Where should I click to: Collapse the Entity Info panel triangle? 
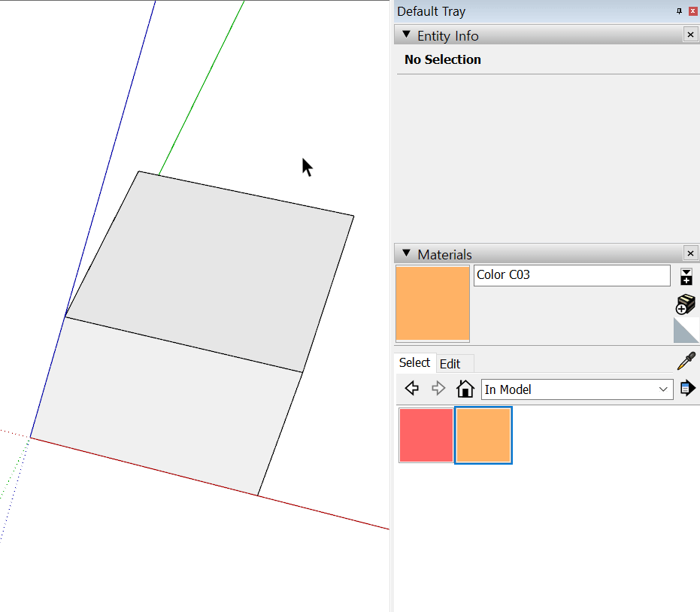(406, 35)
